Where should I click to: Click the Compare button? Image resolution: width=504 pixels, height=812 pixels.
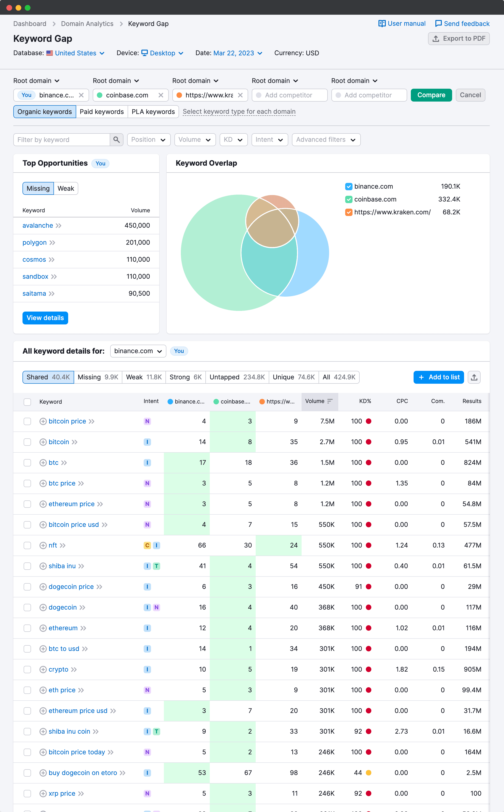[x=431, y=95]
